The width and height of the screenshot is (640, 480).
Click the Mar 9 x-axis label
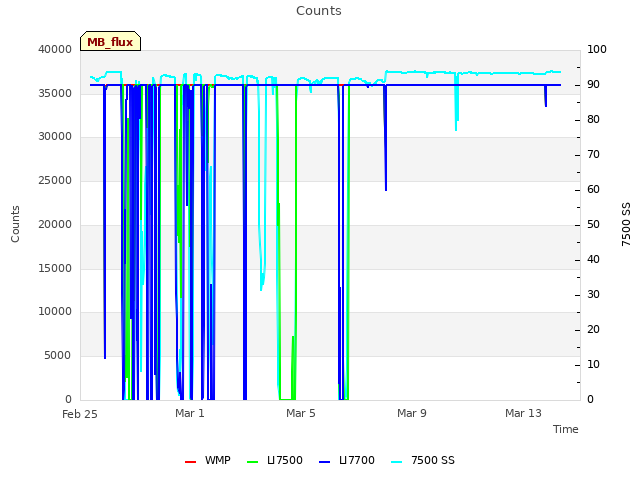[412, 413]
